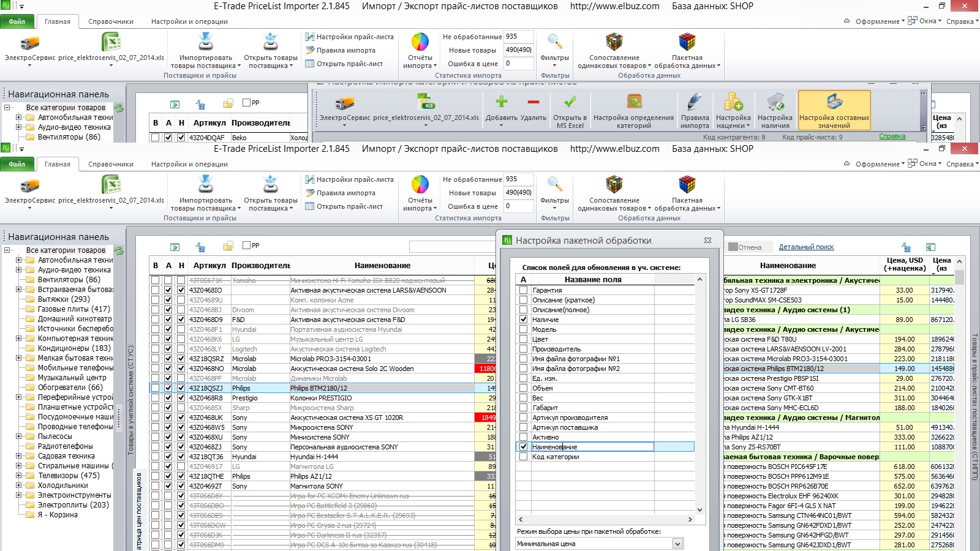Select Кондиционеры (183) in the category tree
This screenshot has height=551, width=980.
[74, 348]
